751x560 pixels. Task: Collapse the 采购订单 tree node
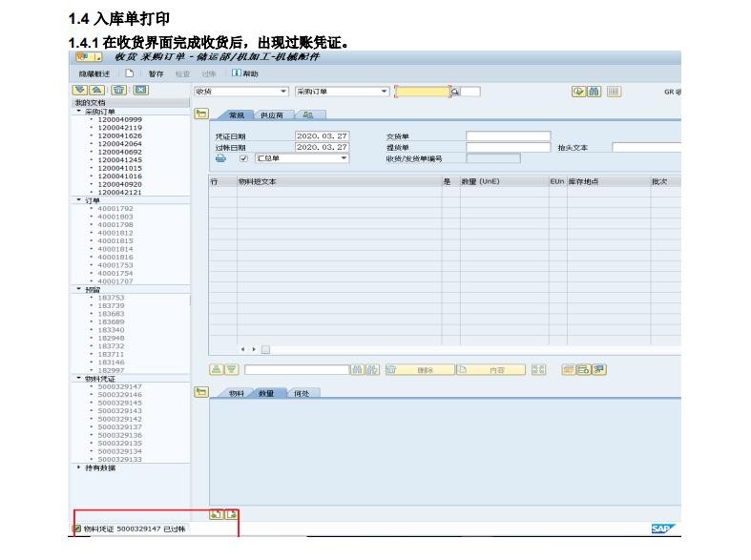[78, 111]
